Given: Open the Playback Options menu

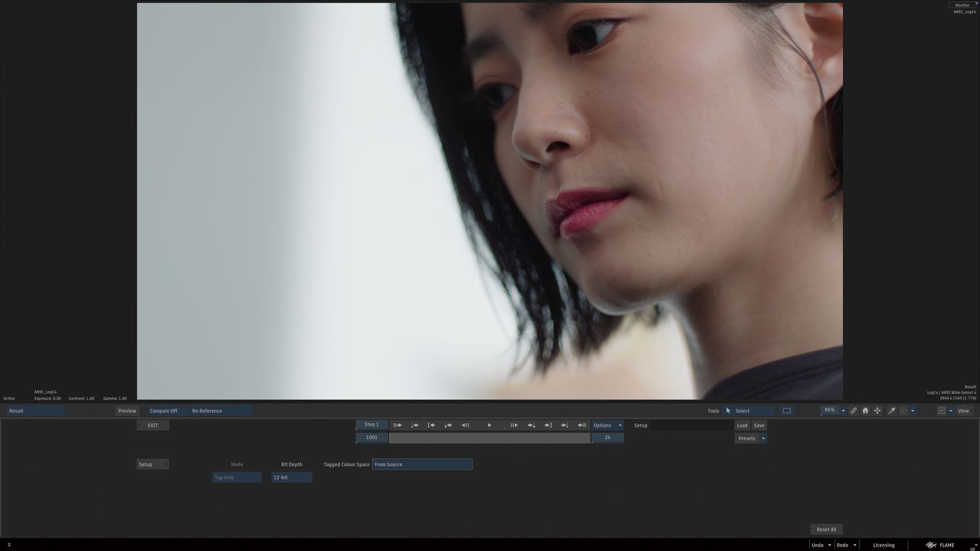Looking at the screenshot, I should (607, 425).
